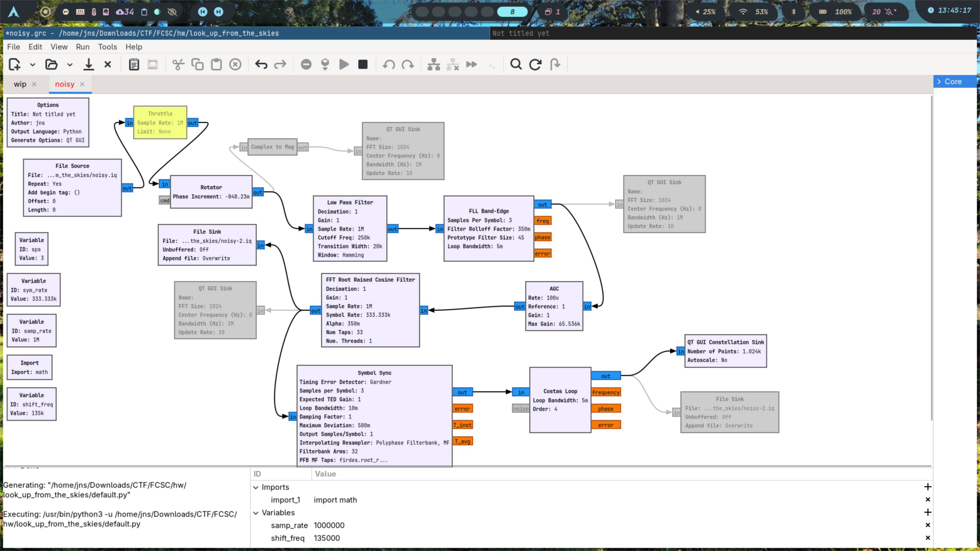Click the Reload blocks refresh icon
The image size is (980, 551).
[x=535, y=65]
